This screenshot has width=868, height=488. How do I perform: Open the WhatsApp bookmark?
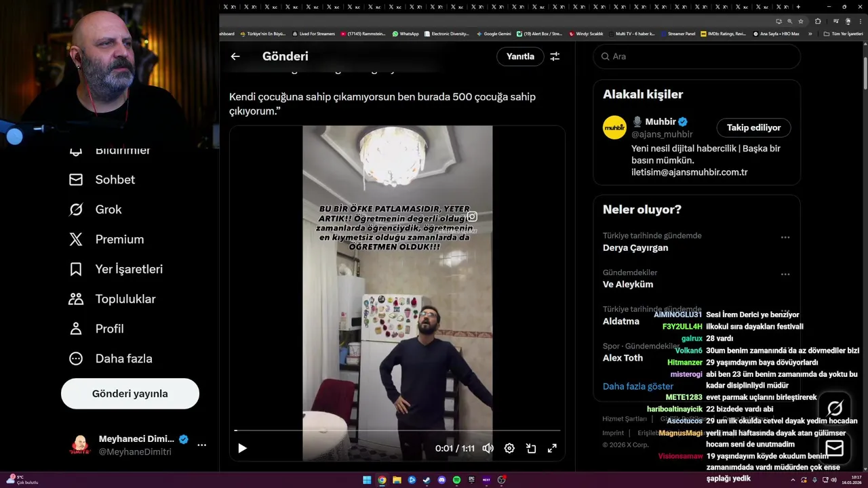(x=406, y=33)
